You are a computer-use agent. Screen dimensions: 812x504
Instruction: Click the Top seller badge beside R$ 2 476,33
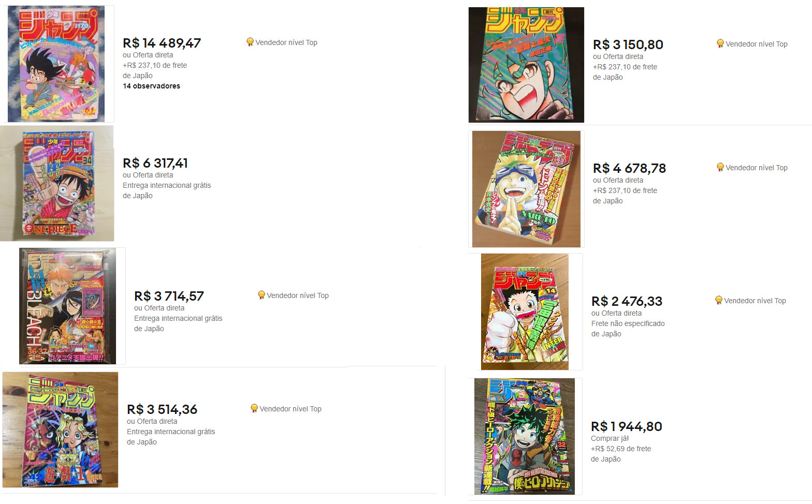[x=750, y=301]
